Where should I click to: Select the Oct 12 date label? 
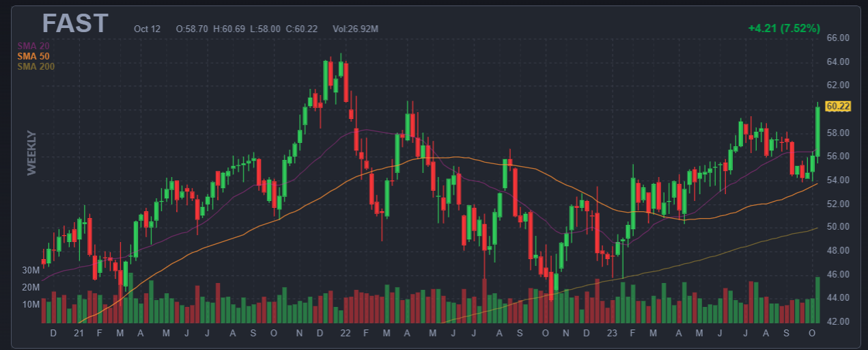[147, 29]
